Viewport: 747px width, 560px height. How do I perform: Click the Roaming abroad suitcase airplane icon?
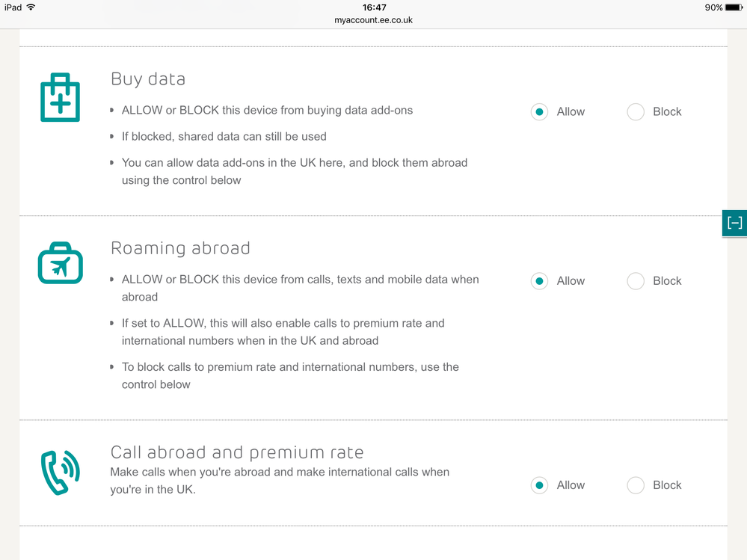60,264
